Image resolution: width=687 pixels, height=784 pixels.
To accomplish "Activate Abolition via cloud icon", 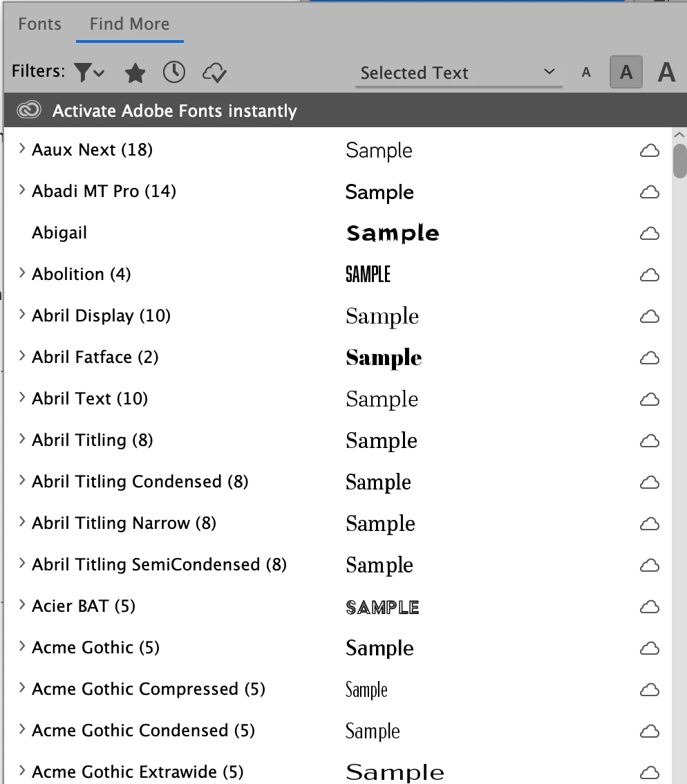I will (650, 275).
